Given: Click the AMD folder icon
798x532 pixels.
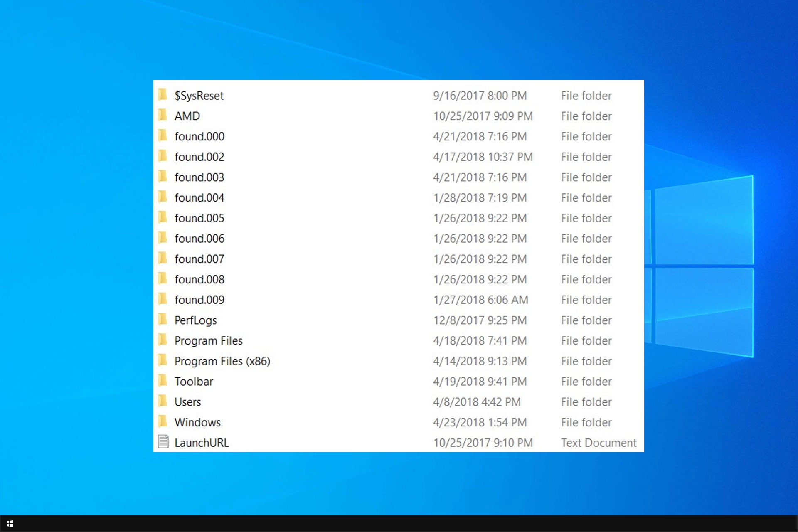Looking at the screenshot, I should [x=163, y=116].
